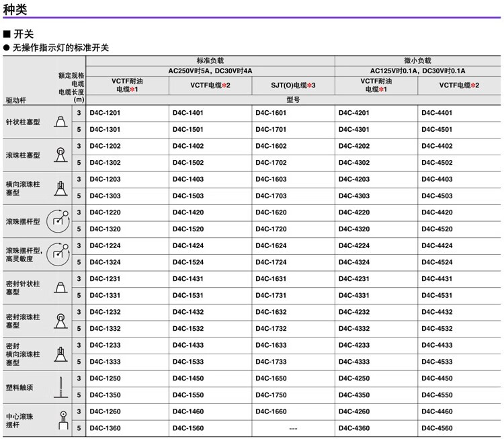Click the center roller lever icon
The height and width of the screenshot is (439, 504).
point(64,420)
